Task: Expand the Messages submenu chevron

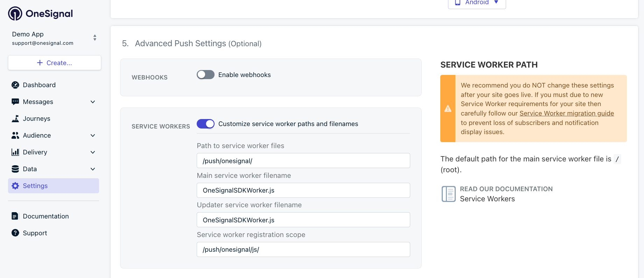Action: [x=93, y=102]
